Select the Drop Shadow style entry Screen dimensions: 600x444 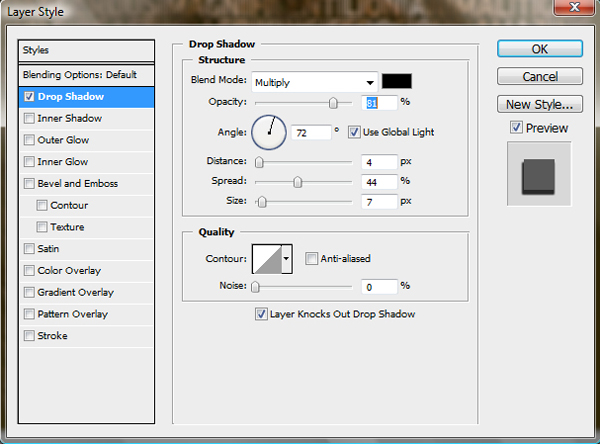point(86,96)
